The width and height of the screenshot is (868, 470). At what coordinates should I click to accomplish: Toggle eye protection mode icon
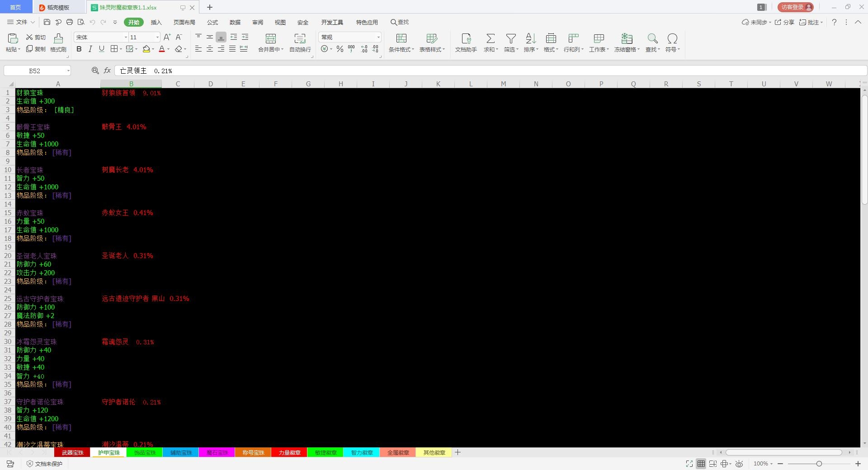[739, 464]
